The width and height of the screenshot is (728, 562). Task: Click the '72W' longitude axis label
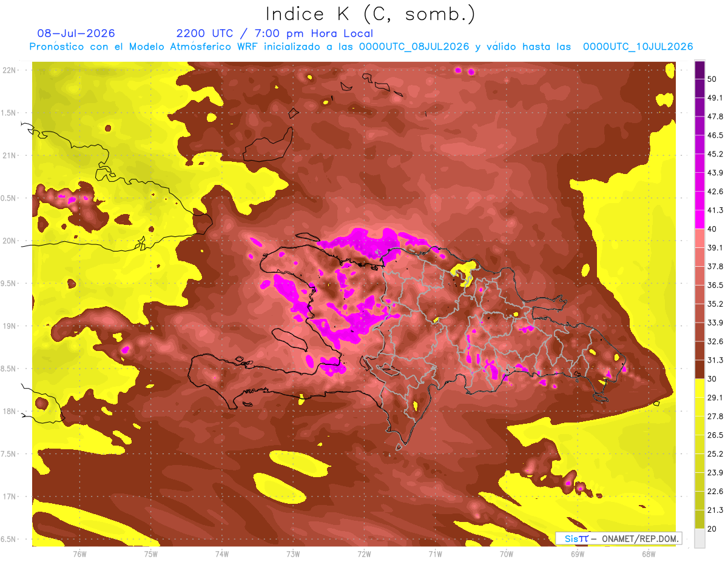pos(364,554)
